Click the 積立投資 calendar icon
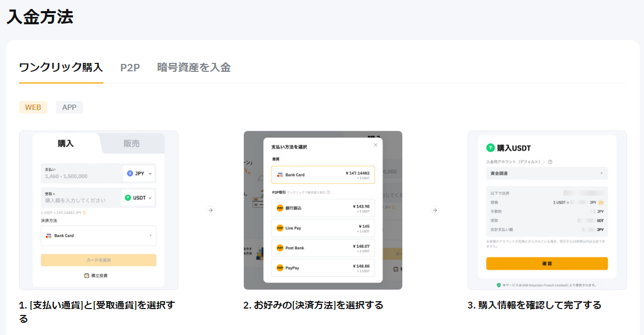This screenshot has width=644, height=335. (87, 276)
